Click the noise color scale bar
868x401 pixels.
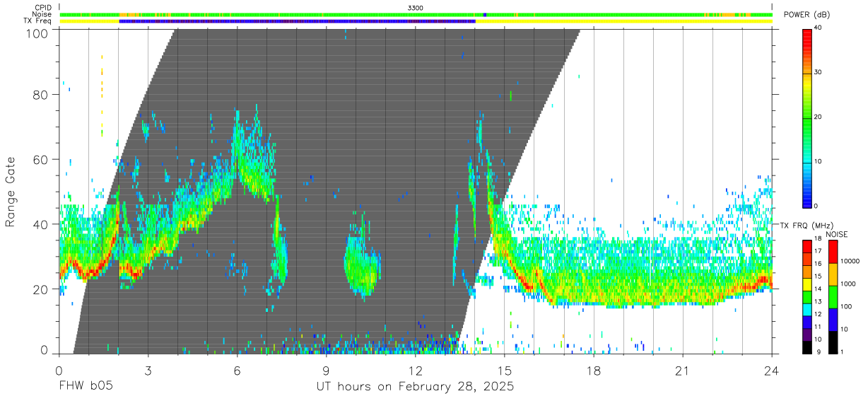pyautogui.click(x=832, y=296)
